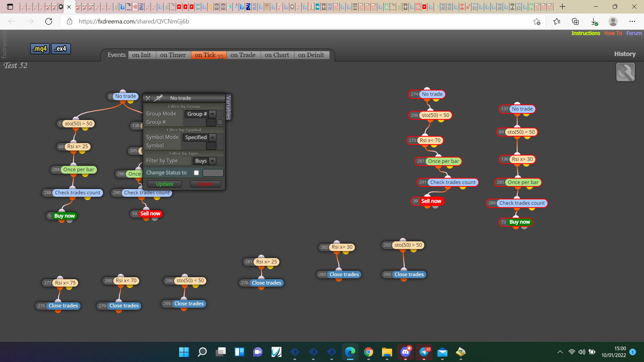Open the browser Downloads icon
644x362 pixels.
pos(594,21)
